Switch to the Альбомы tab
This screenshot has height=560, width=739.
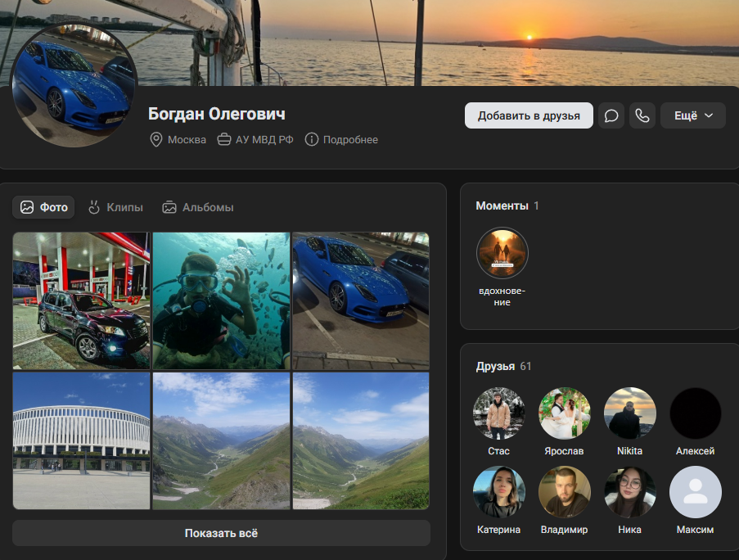198,207
